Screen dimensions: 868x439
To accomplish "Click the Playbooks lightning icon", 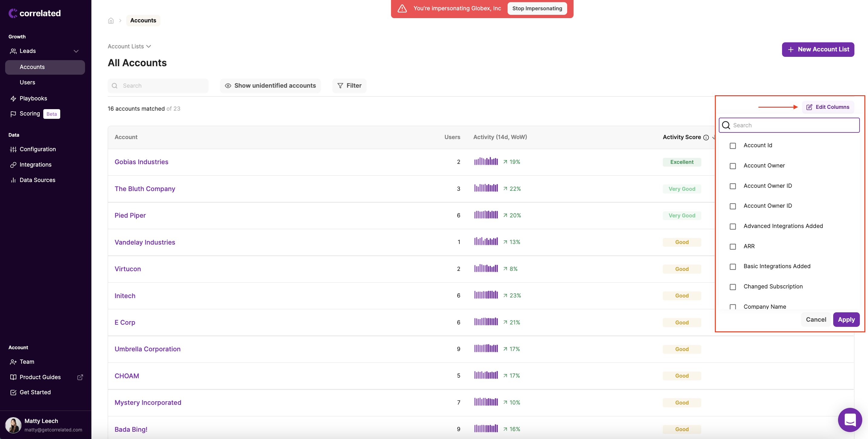I will click(13, 98).
